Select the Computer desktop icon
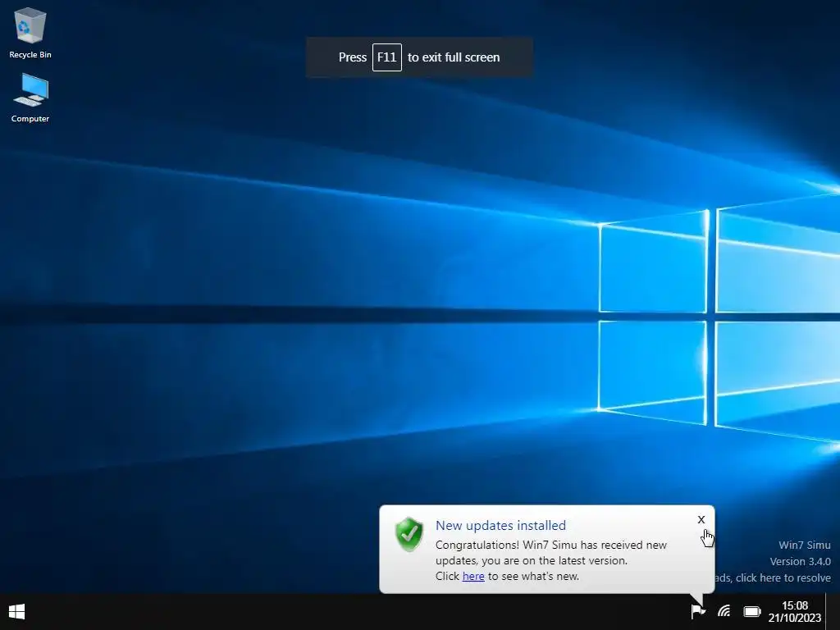This screenshot has height=630, width=840. pos(30,98)
